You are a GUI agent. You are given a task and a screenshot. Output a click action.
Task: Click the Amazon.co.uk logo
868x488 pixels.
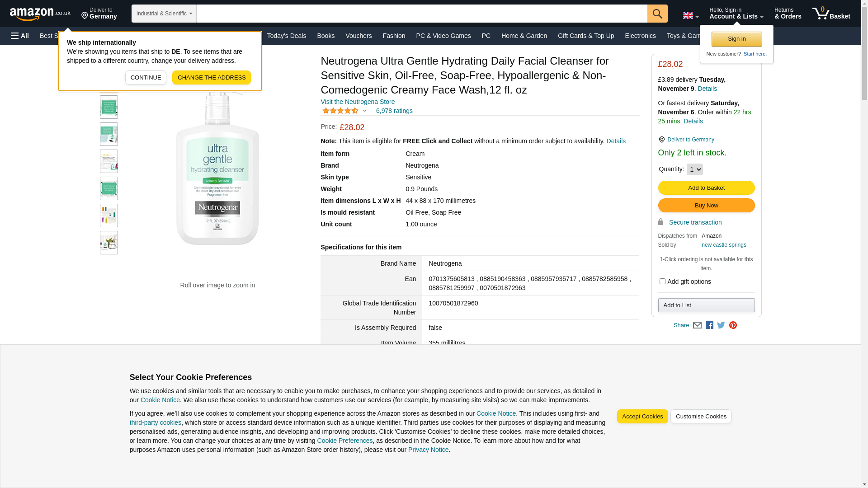pyautogui.click(x=40, y=14)
